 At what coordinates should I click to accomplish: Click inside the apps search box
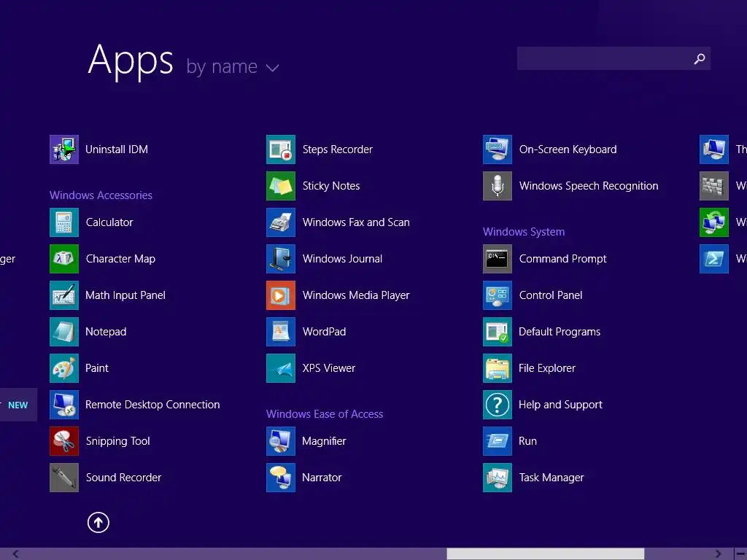click(603, 58)
